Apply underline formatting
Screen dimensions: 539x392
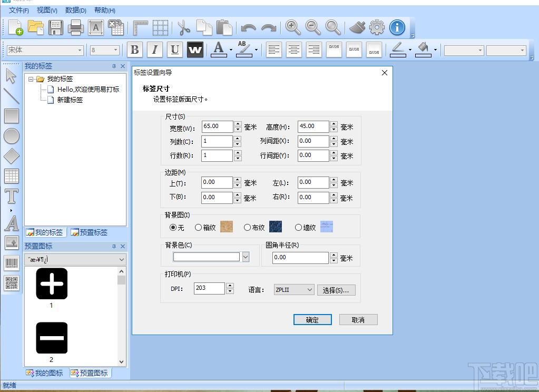pos(174,50)
